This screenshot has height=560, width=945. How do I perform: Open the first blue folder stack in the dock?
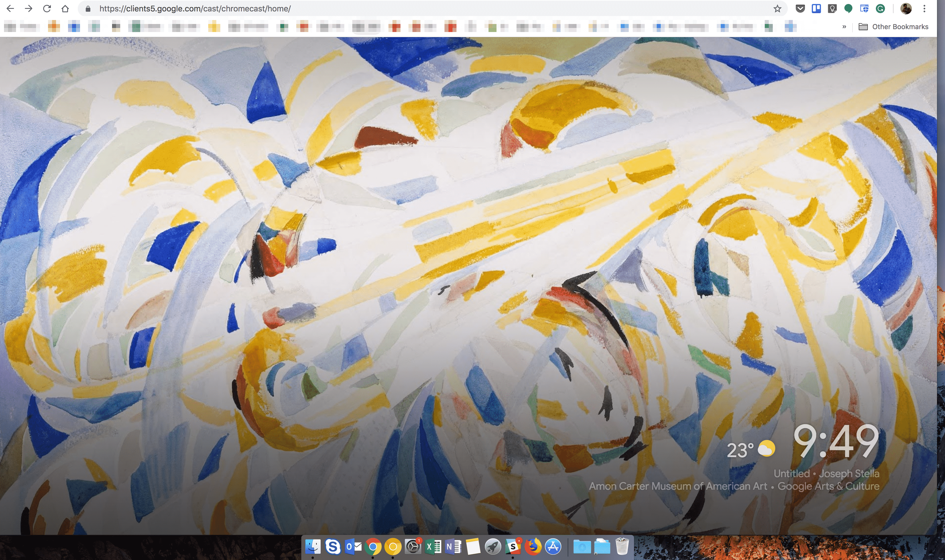(582, 546)
